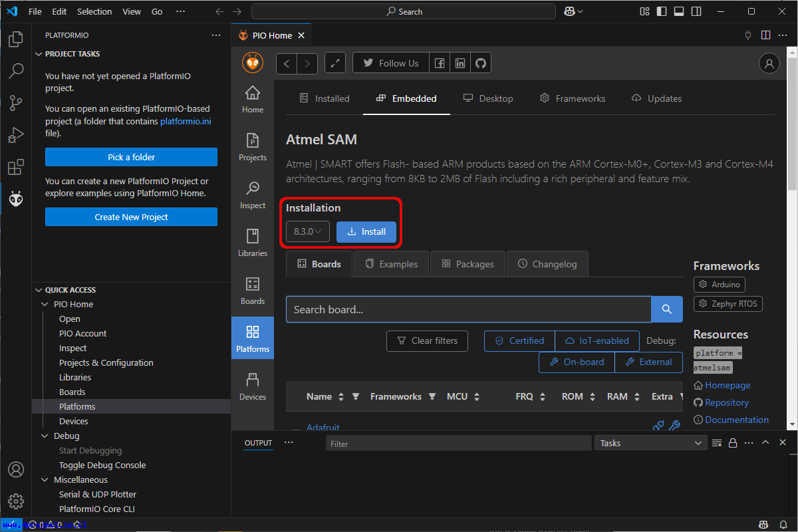
Task: Click the Pick a folder button
Action: [x=131, y=157]
